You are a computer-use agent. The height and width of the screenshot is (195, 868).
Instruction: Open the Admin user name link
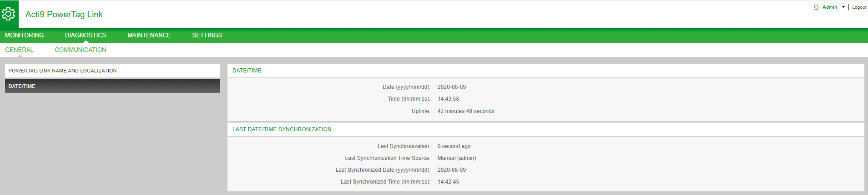pos(830,7)
